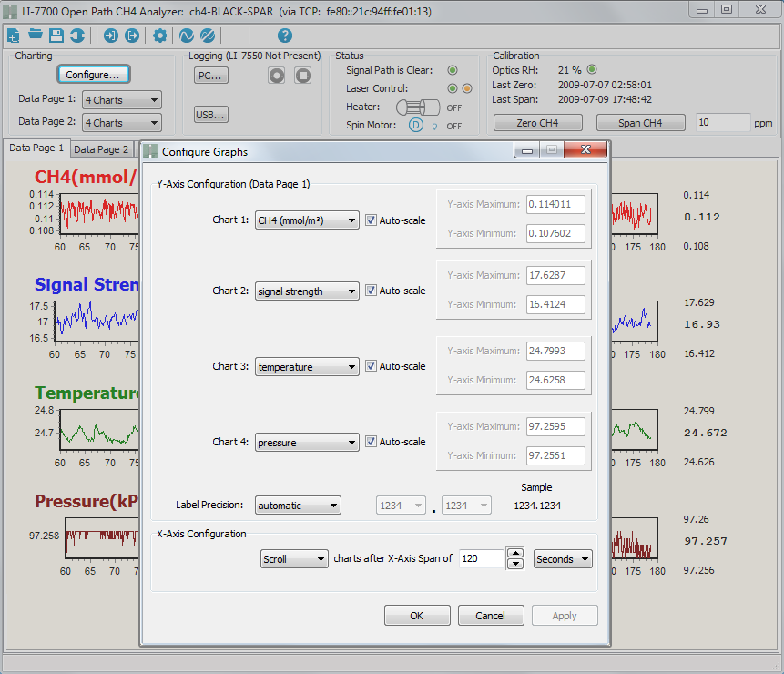784x674 pixels.
Task: Confirm graph configuration with OK
Action: pyautogui.click(x=417, y=616)
